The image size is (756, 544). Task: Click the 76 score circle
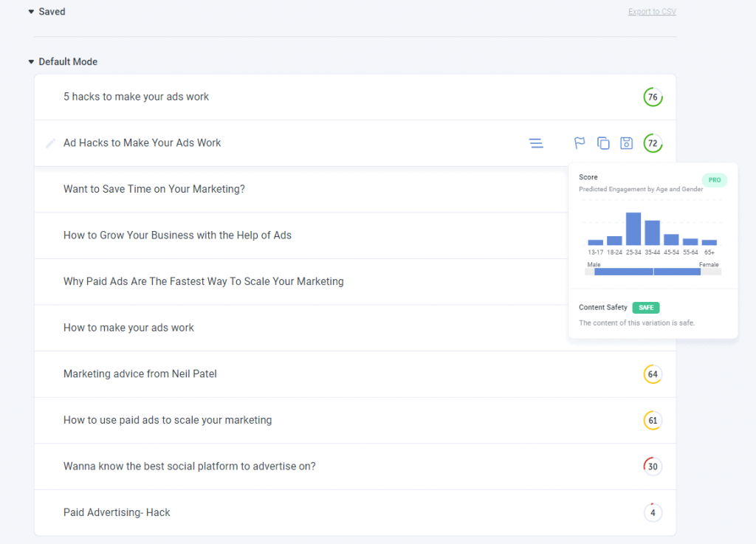coord(653,97)
